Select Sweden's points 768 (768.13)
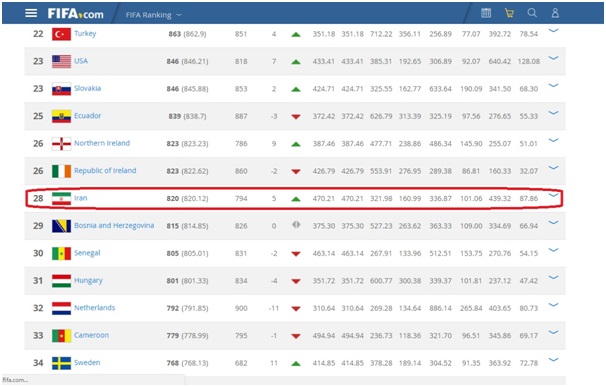The height and width of the screenshot is (387, 606). pyautogui.click(x=187, y=363)
